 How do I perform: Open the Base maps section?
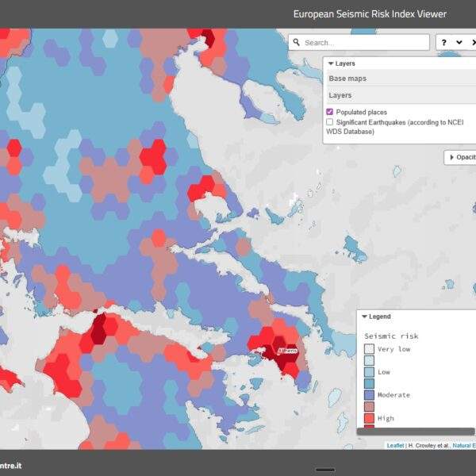pyautogui.click(x=347, y=79)
